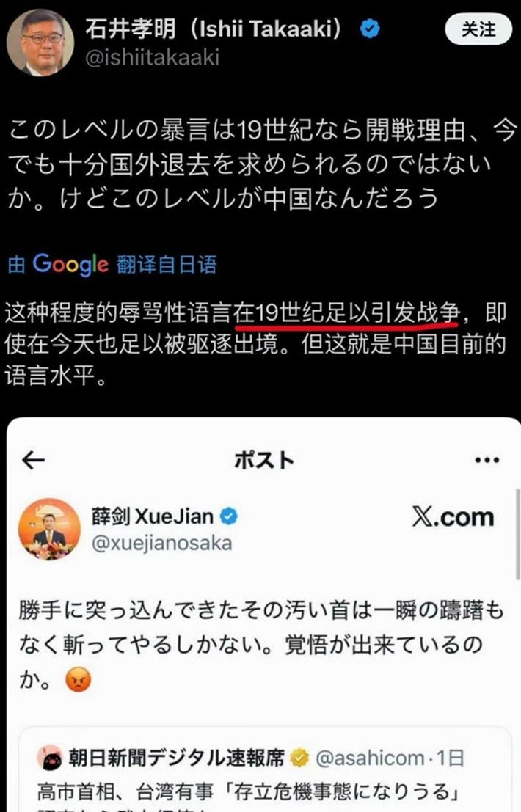Open the quoted 高市首相、台湾有事 headline
Screen dimensions: 521x812
tap(250, 791)
